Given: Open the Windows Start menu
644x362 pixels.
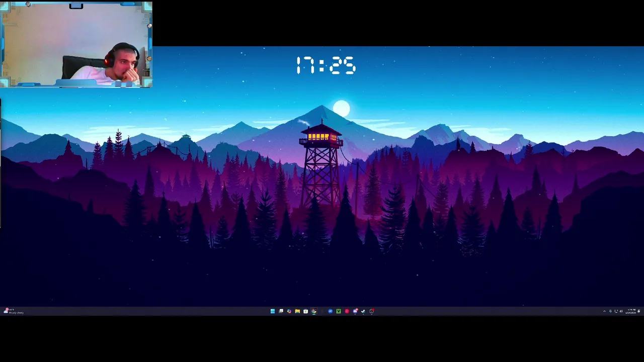Looking at the screenshot, I should coord(273,311).
